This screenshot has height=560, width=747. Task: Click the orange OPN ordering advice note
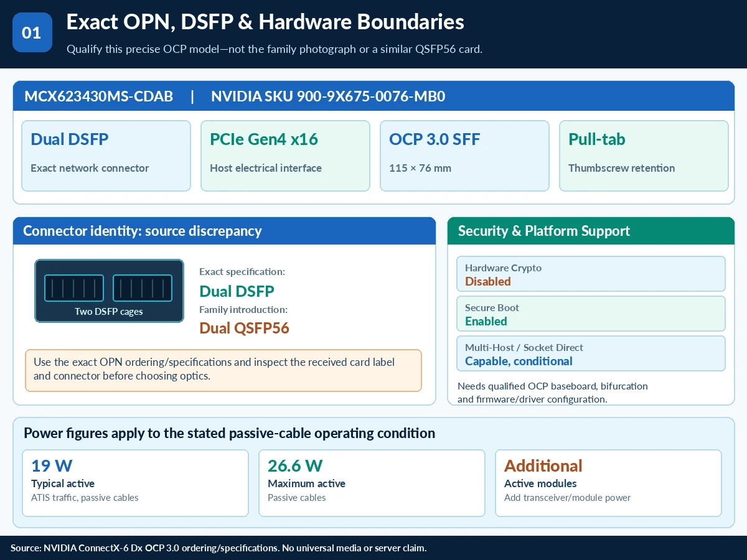coord(223,371)
